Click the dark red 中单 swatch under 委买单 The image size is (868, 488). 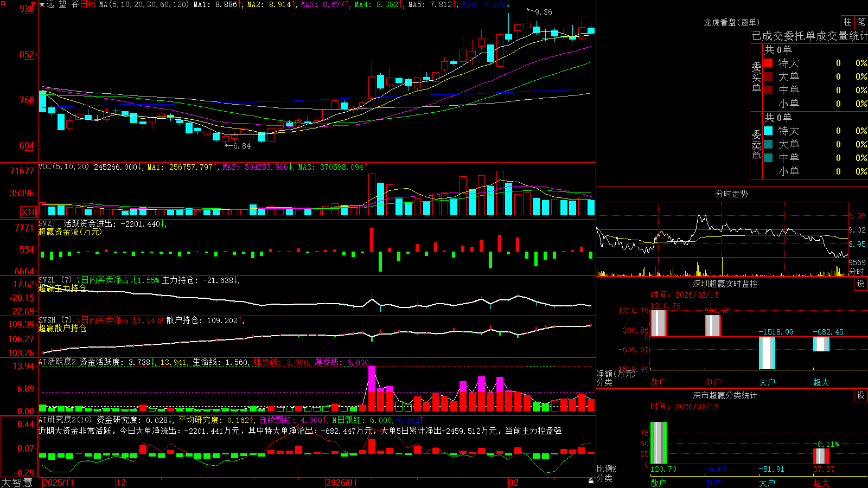click(x=768, y=90)
